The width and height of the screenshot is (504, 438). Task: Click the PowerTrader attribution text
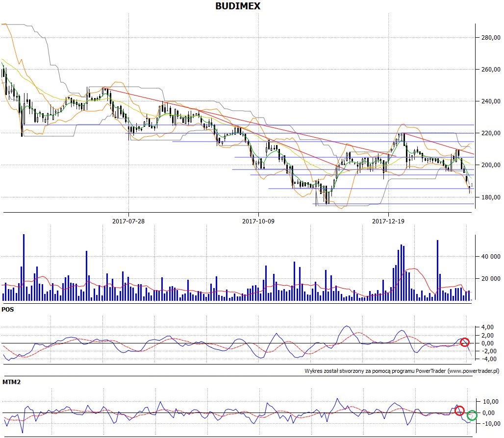point(402,371)
